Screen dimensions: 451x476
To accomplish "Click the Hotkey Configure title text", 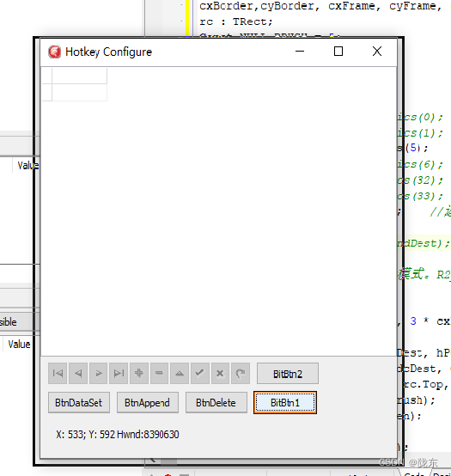I will pos(108,52).
